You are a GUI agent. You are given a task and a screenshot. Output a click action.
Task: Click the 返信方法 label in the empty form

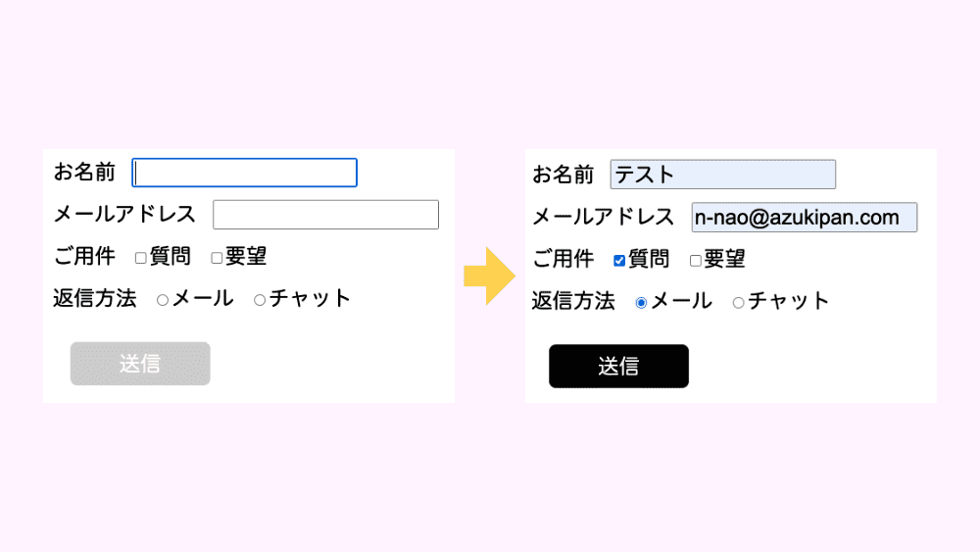click(94, 298)
